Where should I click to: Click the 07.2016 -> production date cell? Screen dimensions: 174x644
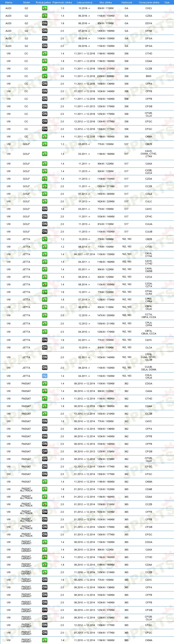point(84,31)
